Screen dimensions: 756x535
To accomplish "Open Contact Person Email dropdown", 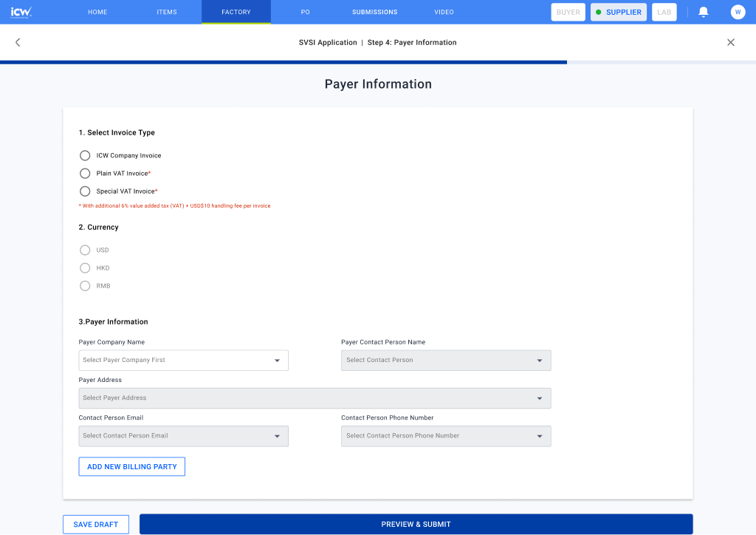I will pos(183,436).
